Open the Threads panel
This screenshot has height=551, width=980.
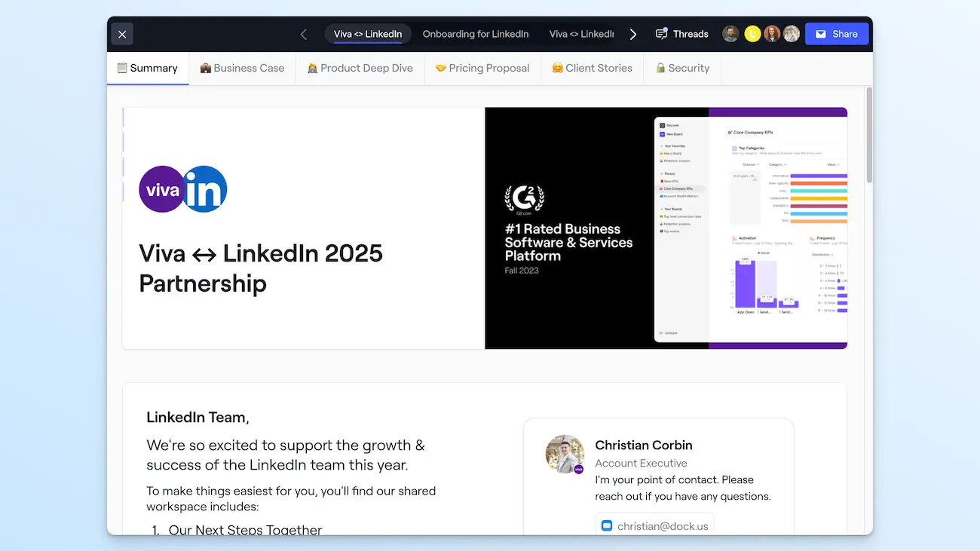coord(682,34)
